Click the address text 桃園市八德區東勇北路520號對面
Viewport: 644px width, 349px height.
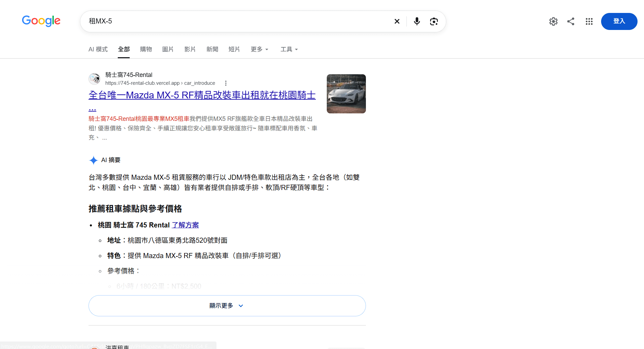click(x=177, y=240)
